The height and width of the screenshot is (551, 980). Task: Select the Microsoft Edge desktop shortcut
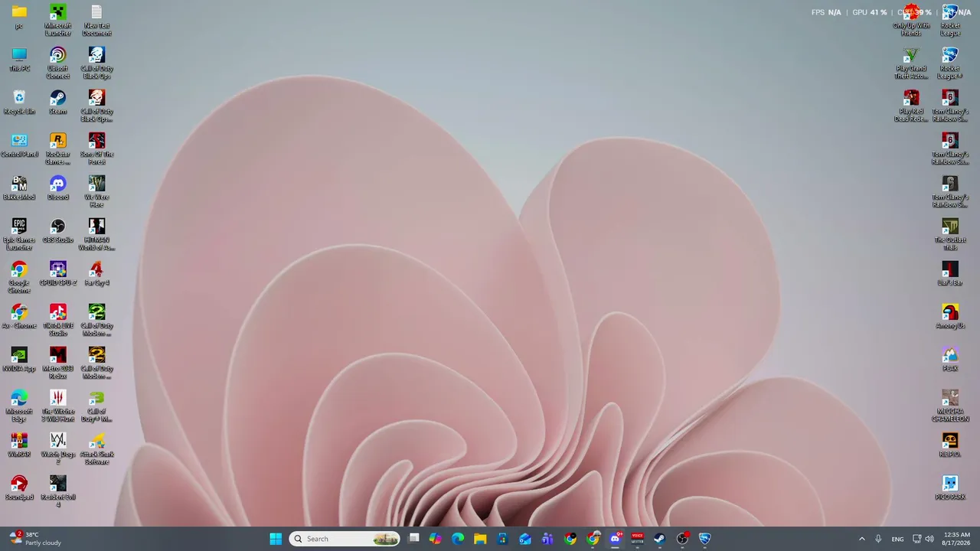point(19,406)
